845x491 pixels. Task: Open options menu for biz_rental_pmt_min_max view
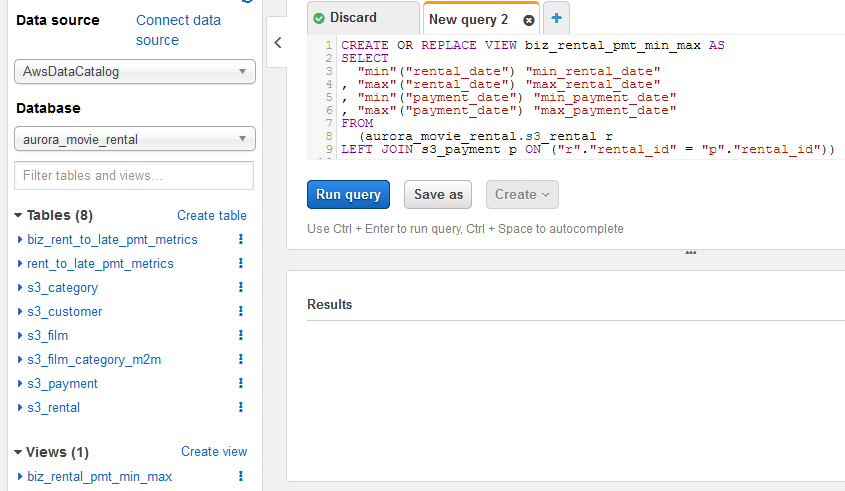(x=241, y=477)
